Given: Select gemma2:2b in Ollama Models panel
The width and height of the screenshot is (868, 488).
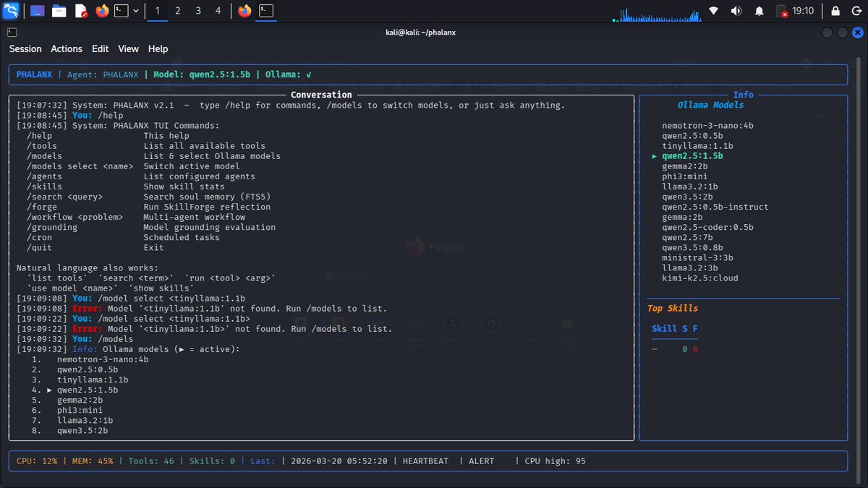Looking at the screenshot, I should tap(685, 166).
